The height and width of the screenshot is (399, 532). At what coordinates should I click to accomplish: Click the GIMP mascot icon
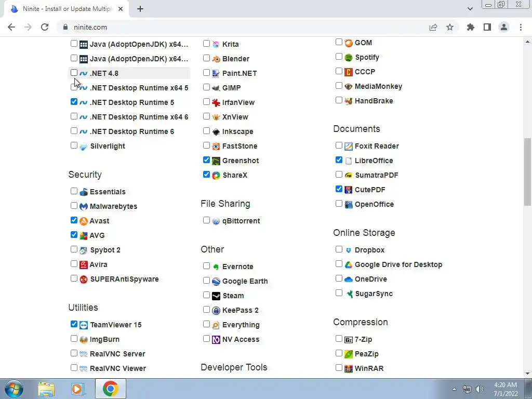(x=216, y=88)
